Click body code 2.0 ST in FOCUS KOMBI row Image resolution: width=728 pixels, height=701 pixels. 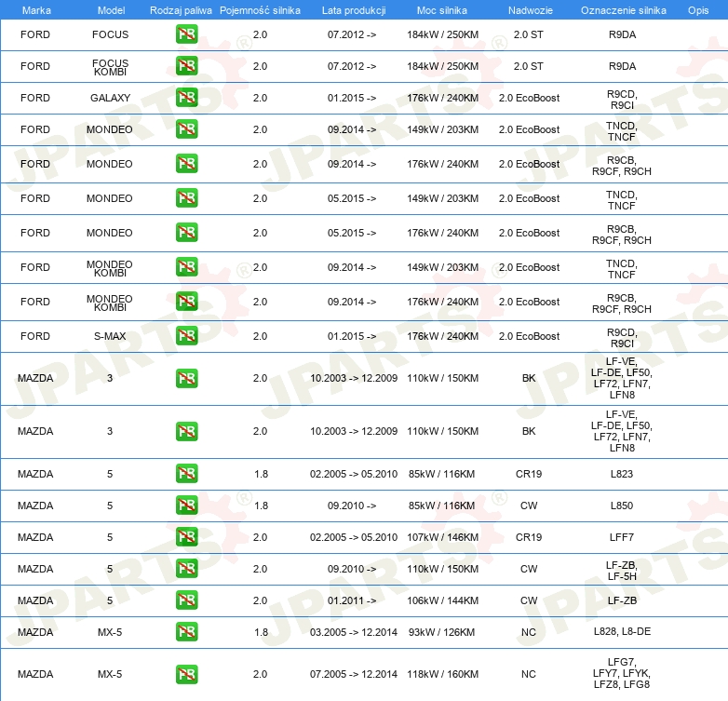529,66
